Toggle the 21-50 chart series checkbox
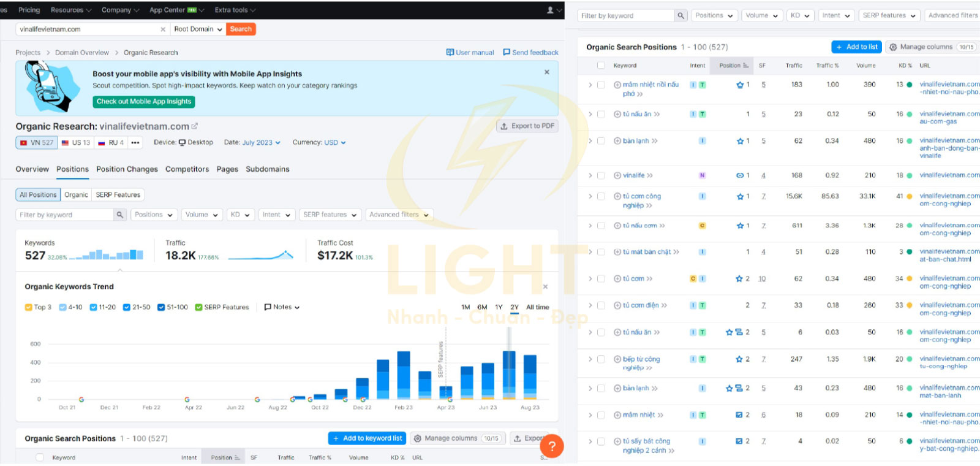This screenshot has width=980, height=466. pyautogui.click(x=126, y=307)
